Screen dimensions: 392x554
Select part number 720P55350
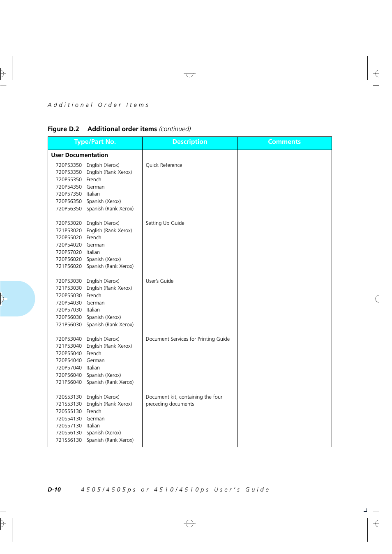[69, 180]
